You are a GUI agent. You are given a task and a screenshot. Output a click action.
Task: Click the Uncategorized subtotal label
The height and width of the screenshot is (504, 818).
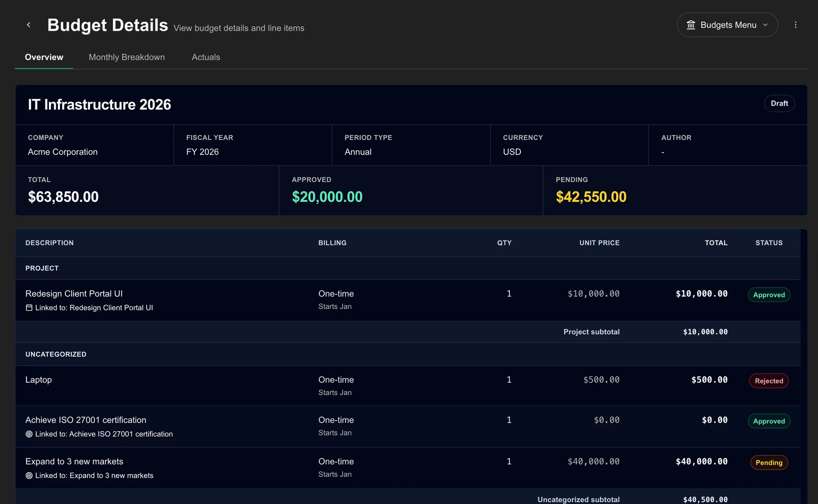coord(578,499)
